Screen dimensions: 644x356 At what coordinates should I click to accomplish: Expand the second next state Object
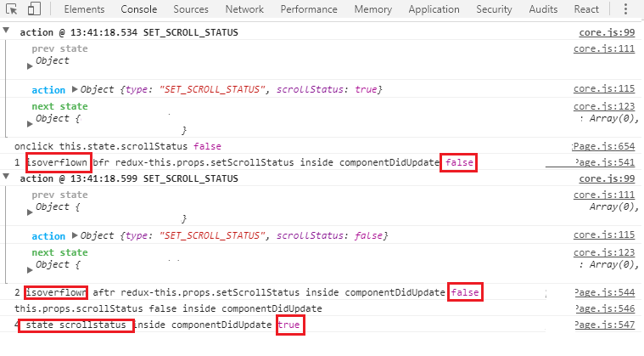(x=30, y=270)
